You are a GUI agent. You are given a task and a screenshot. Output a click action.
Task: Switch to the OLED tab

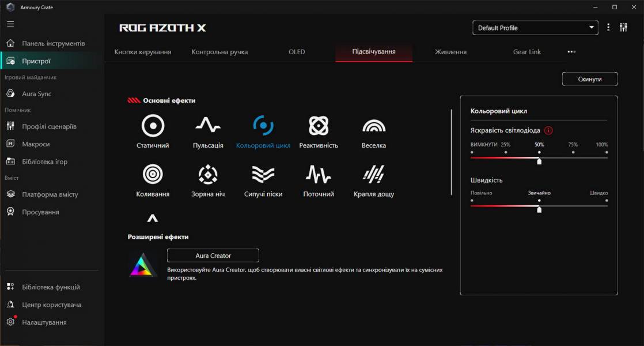click(296, 51)
